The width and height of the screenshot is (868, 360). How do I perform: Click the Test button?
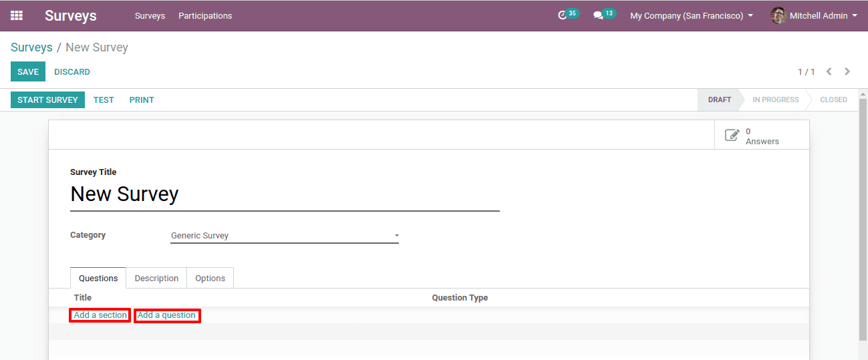coord(104,100)
